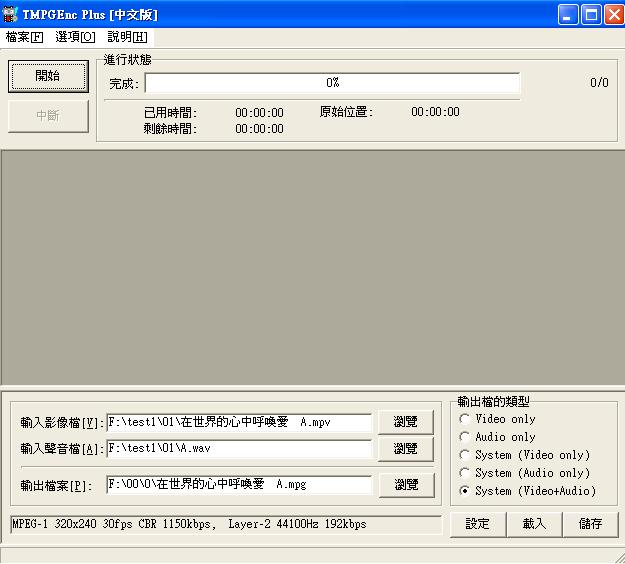Browse for the input audio file

point(405,448)
